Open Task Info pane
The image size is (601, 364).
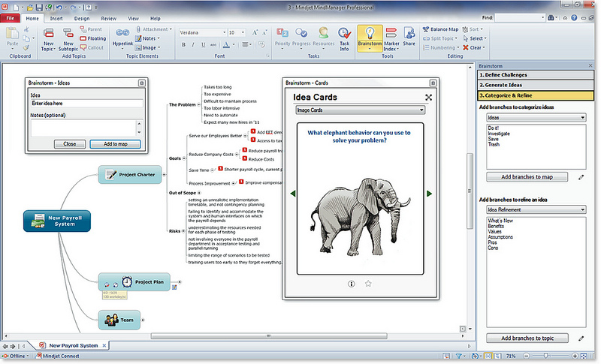pos(344,39)
